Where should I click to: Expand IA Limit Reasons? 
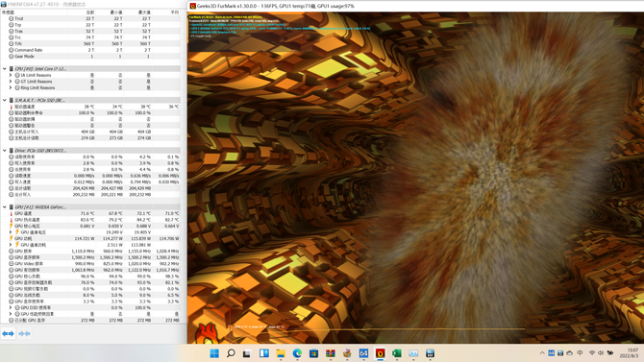coord(11,75)
